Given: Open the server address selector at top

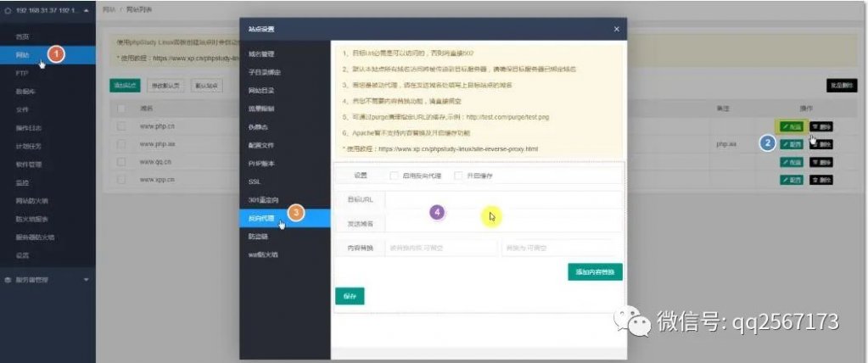Looking at the screenshot, I should (47, 10).
